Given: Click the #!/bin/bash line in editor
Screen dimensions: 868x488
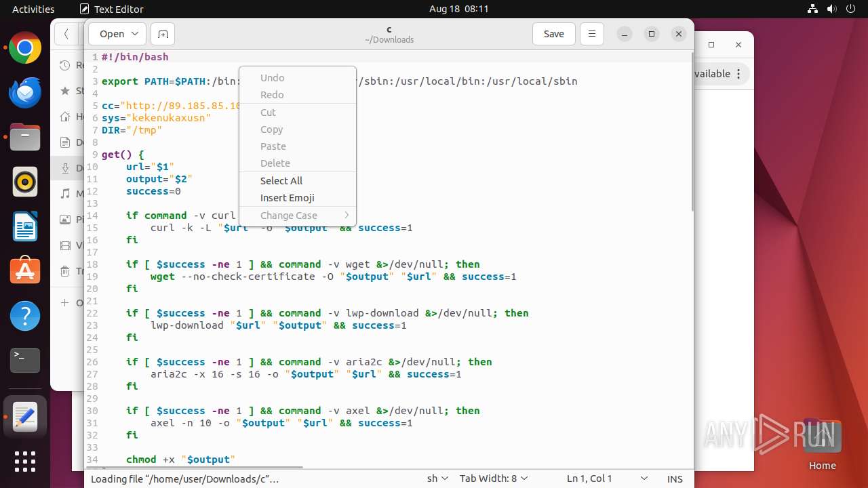Looking at the screenshot, I should pos(135,57).
